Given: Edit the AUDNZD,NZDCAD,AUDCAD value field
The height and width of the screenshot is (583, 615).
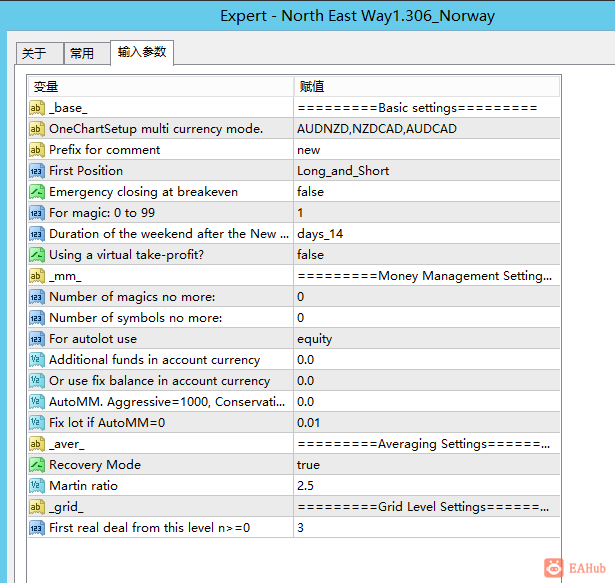Looking at the screenshot, I should pos(427,129).
